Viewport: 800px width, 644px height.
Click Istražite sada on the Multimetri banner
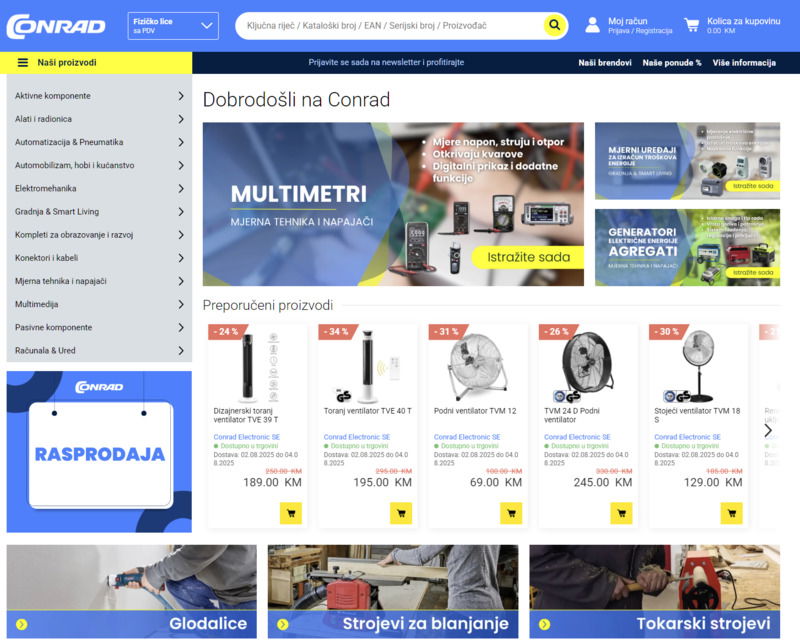coord(528,257)
